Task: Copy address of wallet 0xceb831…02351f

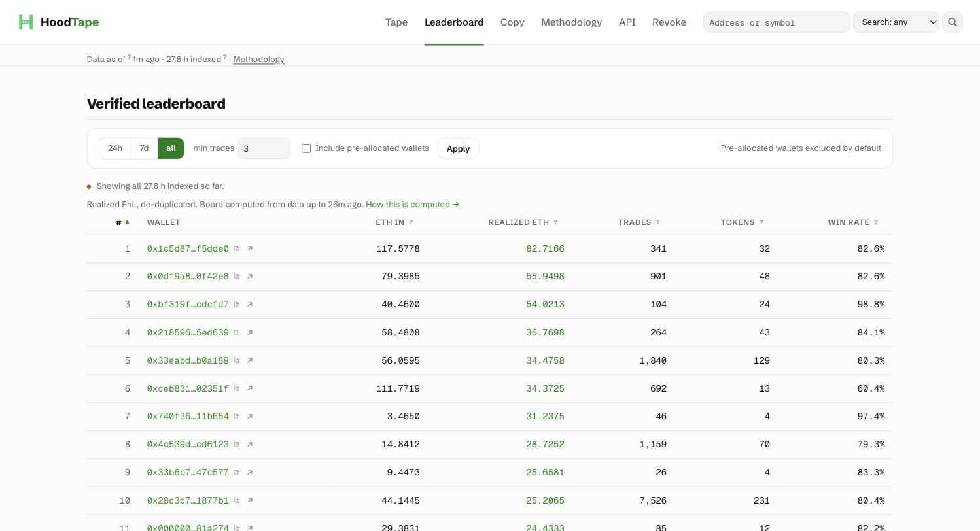Action: coord(237,388)
